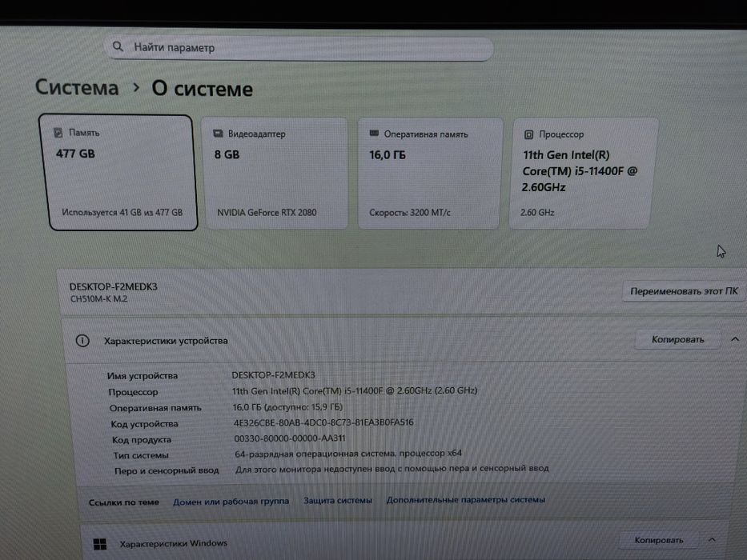Focus the Найти параметр search field
747x560 pixels.
click(x=300, y=48)
